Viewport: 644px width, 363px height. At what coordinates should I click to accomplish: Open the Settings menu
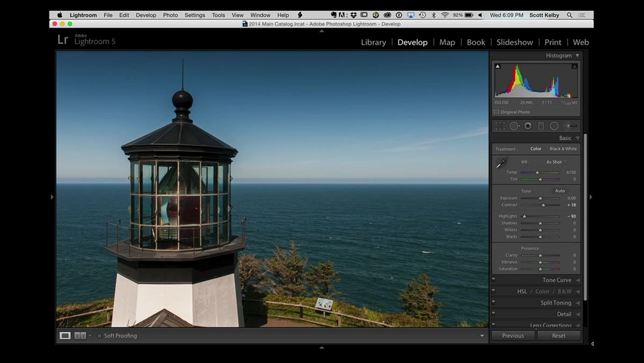click(194, 15)
